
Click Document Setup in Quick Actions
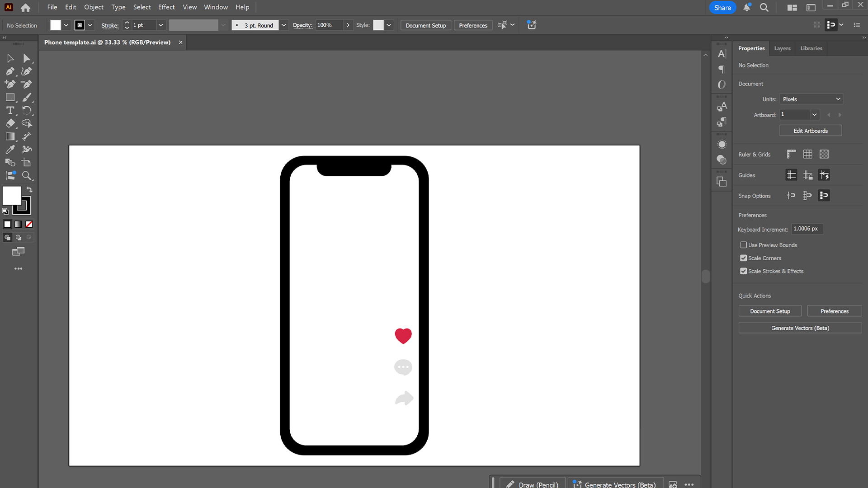770,311
